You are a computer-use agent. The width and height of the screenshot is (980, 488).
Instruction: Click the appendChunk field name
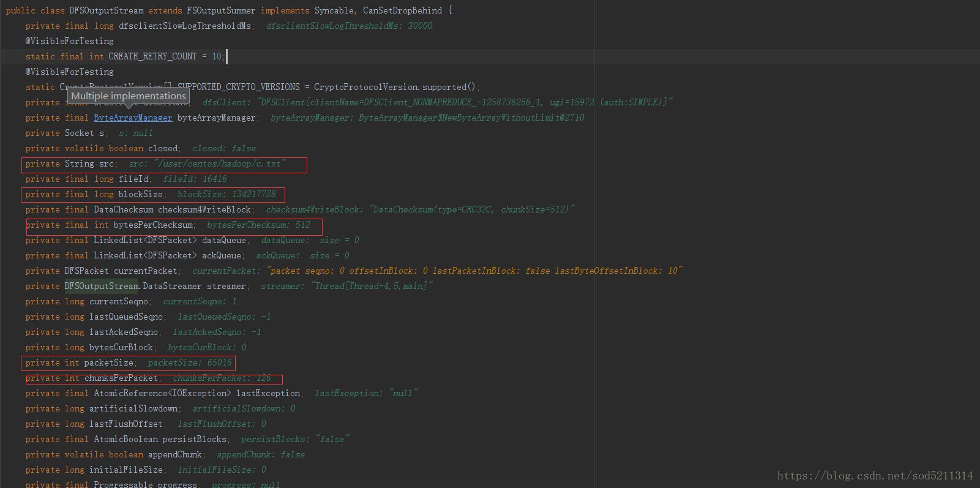pyautogui.click(x=174, y=454)
